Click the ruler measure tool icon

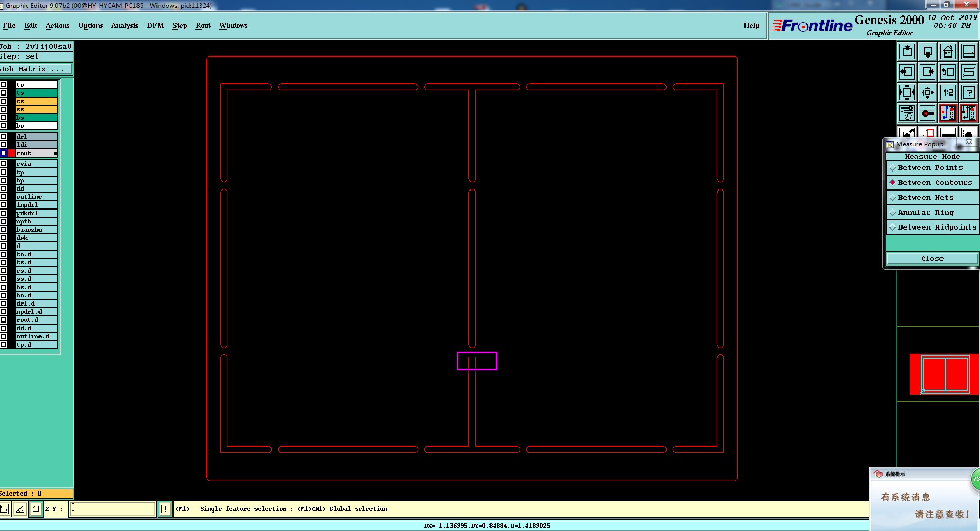pos(948,132)
